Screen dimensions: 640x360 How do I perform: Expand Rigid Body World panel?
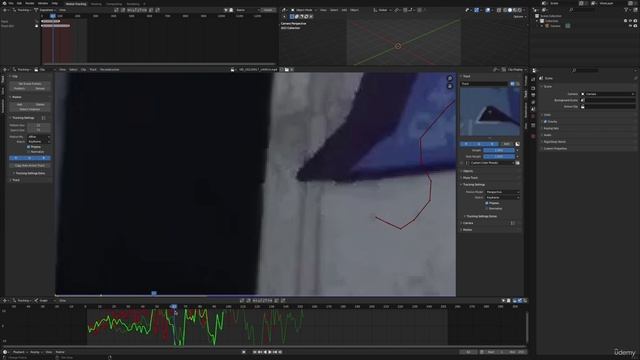click(x=554, y=142)
